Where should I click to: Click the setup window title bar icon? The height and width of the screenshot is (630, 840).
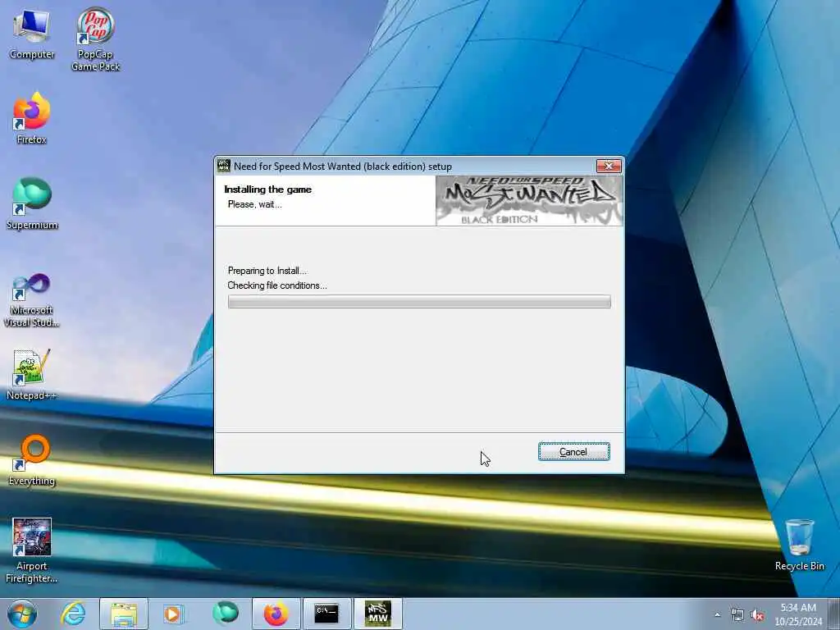tap(224, 166)
